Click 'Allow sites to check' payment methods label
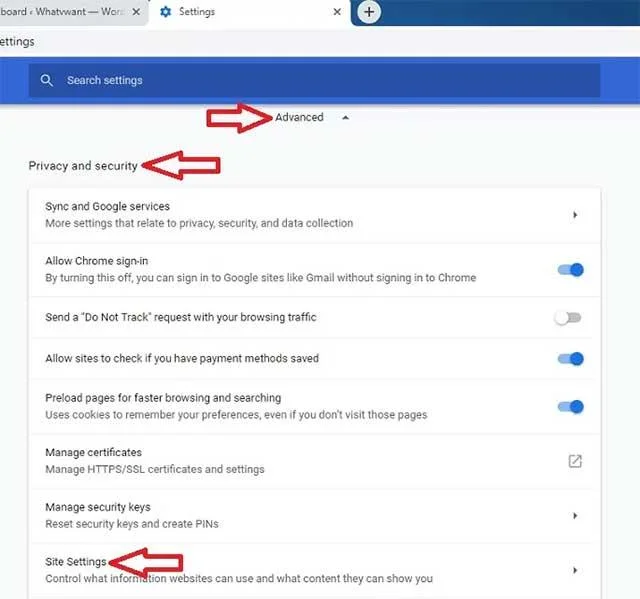Image resolution: width=640 pixels, height=599 pixels. (x=182, y=358)
